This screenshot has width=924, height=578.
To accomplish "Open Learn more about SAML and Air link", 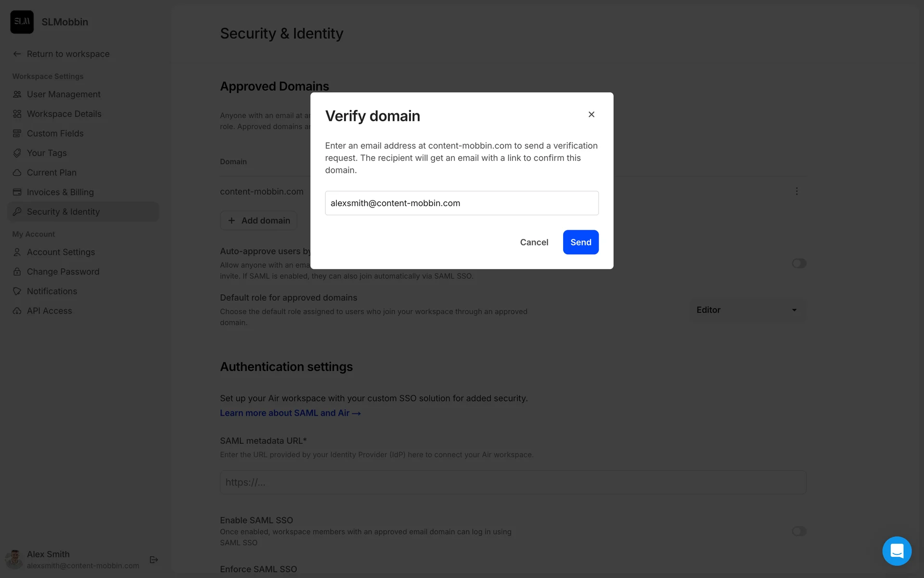I will pos(290,413).
